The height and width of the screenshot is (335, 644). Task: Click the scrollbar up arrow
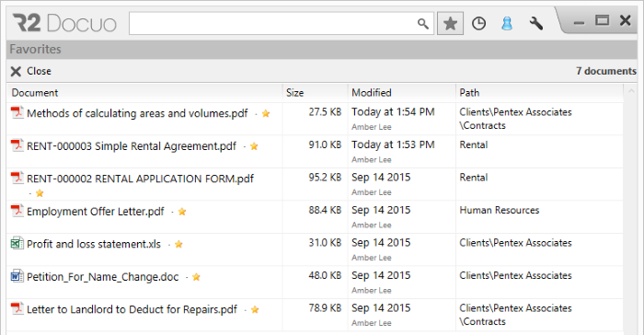631,91
